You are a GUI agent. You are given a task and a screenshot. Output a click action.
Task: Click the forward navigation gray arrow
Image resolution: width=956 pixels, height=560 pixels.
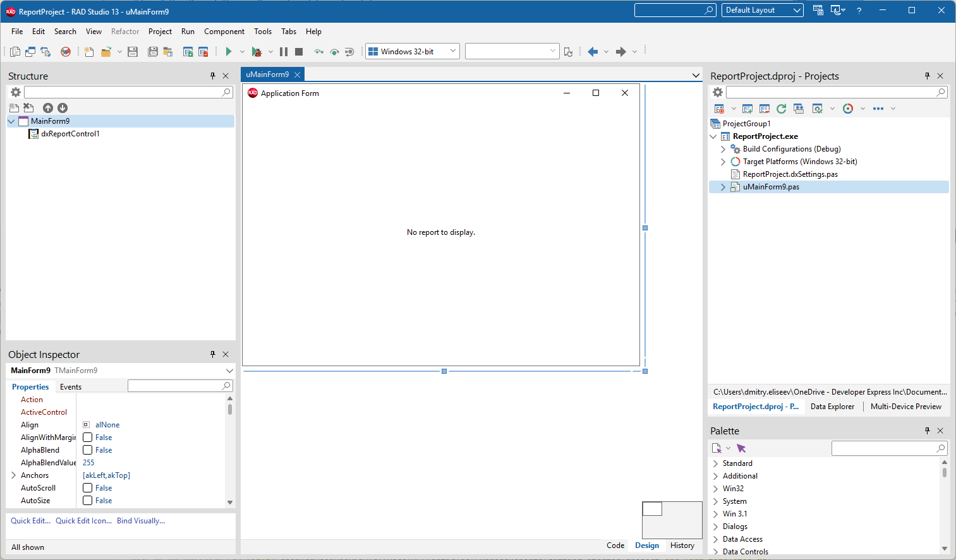621,52
